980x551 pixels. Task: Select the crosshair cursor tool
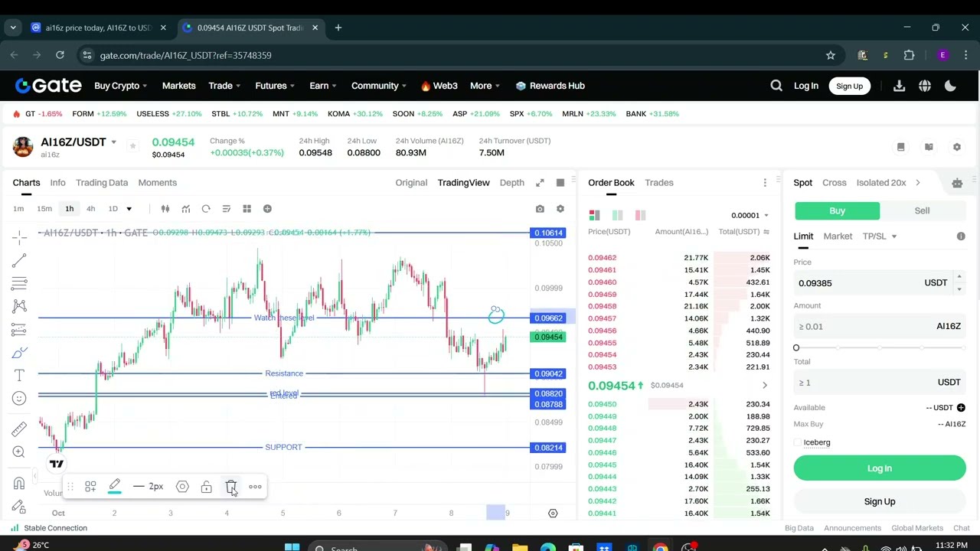19,237
